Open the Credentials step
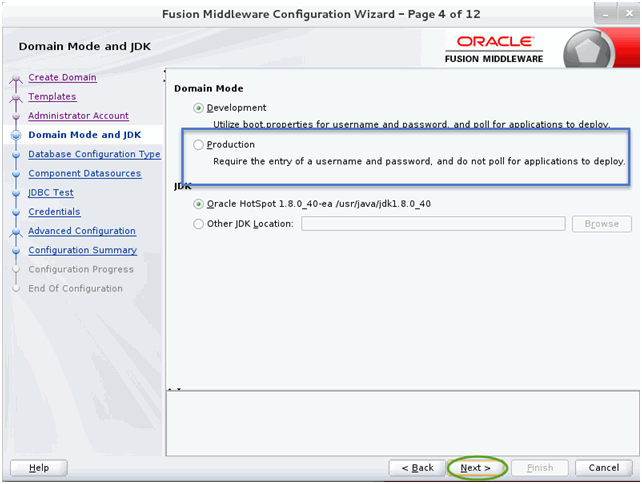Image resolution: width=642 pixels, height=484 pixels. [54, 212]
